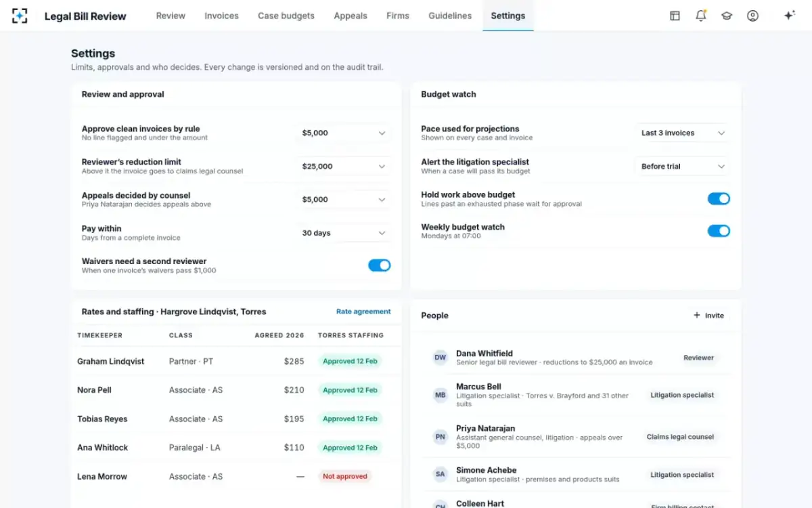This screenshot has width=812, height=508.
Task: Select the Settings tab
Action: 508,16
